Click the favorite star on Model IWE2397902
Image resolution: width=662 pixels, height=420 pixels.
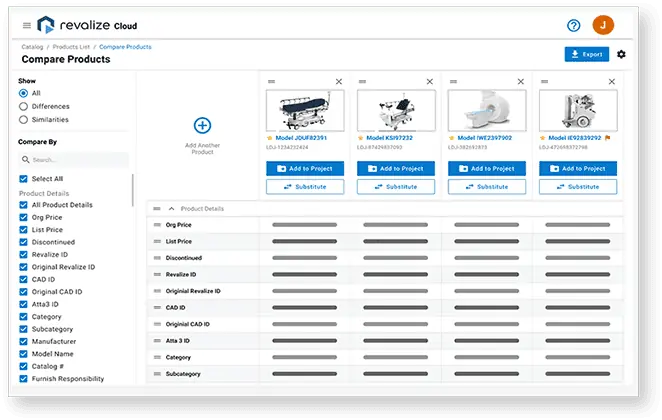[x=451, y=138]
